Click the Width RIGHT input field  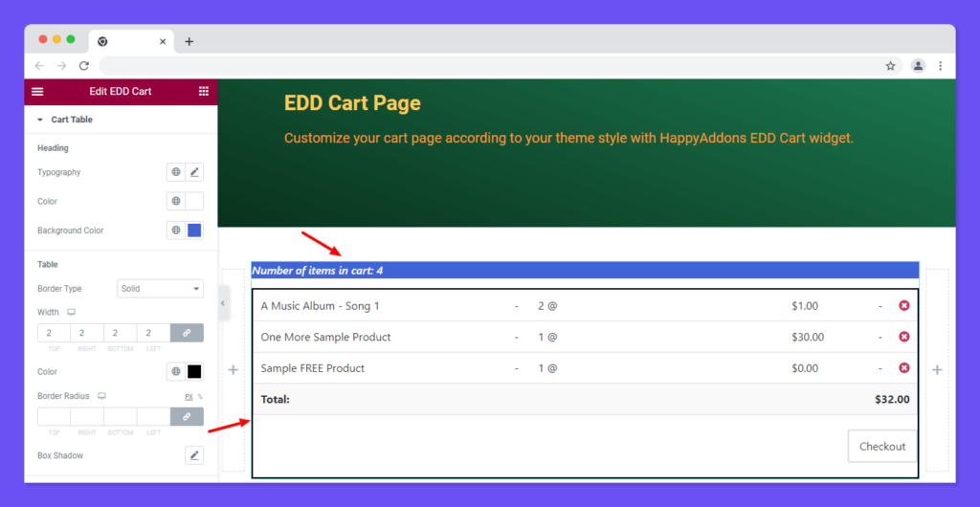[x=87, y=334]
